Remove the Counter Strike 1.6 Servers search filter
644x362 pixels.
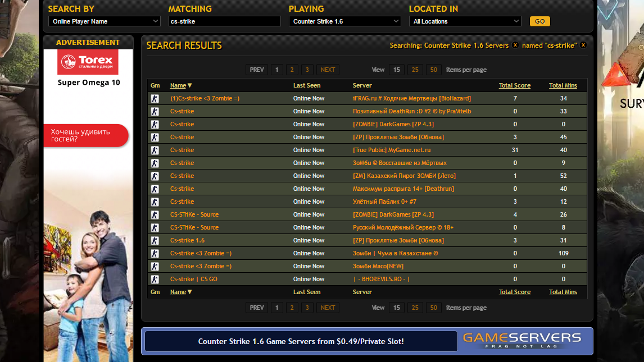coord(515,45)
